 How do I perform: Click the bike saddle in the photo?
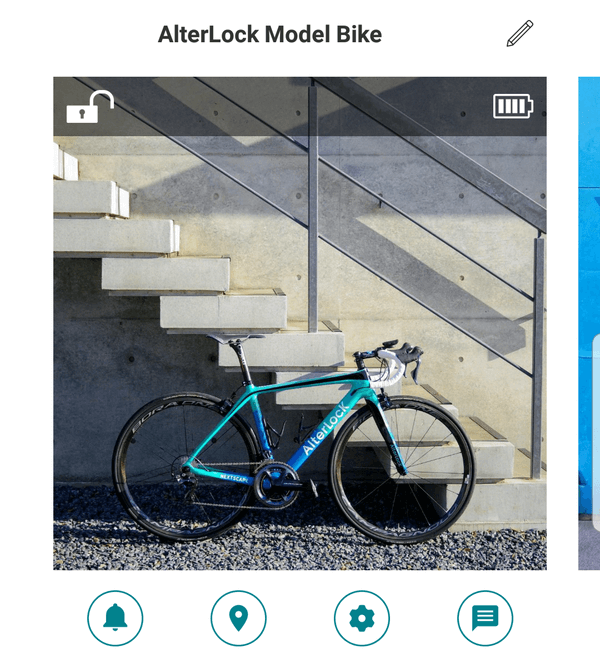[x=235, y=338]
